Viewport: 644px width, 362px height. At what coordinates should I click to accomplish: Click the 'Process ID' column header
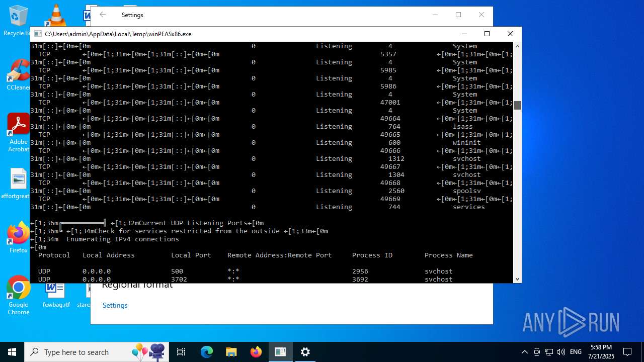coord(372,255)
